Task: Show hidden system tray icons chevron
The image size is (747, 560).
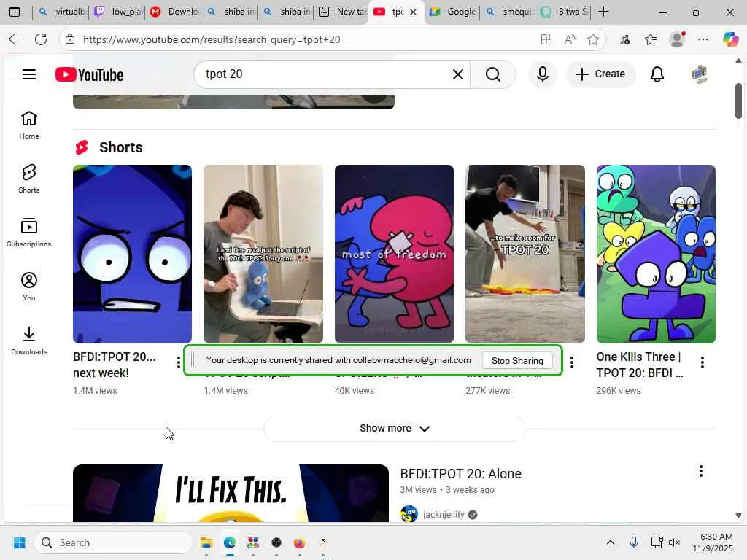Action: coord(611,542)
